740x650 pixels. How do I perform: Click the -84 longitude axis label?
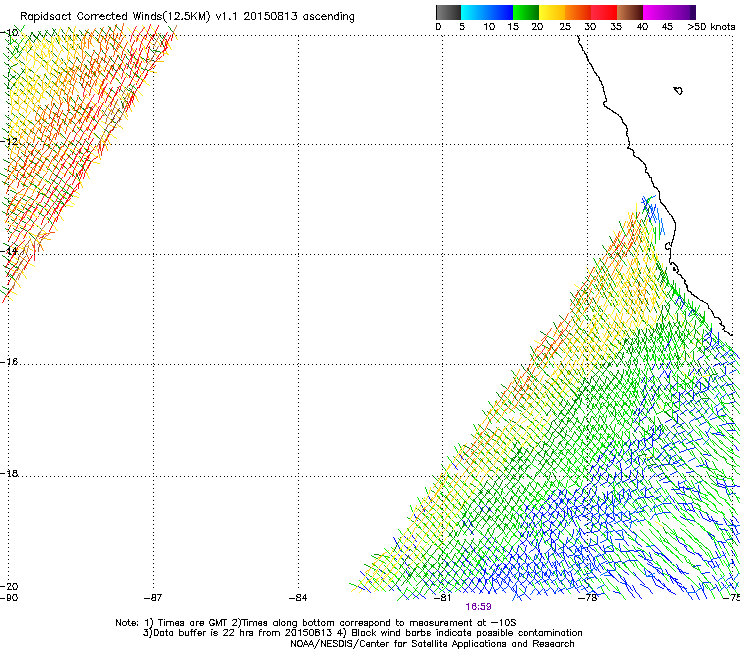(x=298, y=598)
